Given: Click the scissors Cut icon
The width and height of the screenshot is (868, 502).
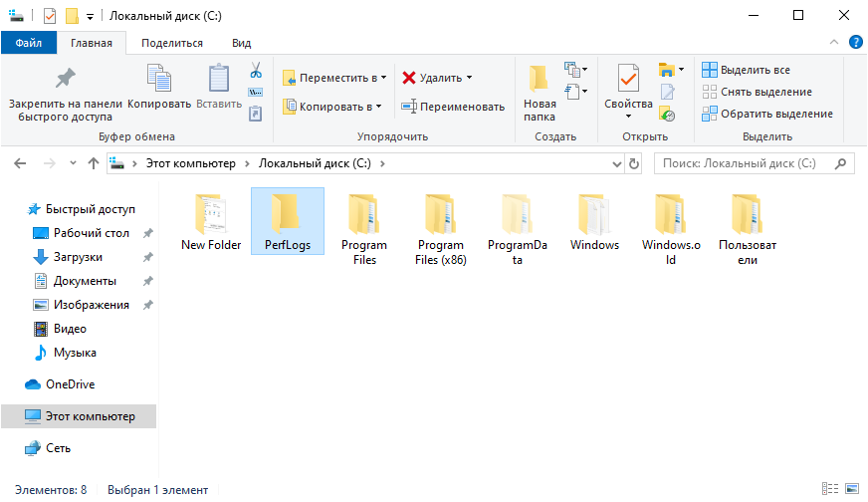Looking at the screenshot, I should click(255, 71).
